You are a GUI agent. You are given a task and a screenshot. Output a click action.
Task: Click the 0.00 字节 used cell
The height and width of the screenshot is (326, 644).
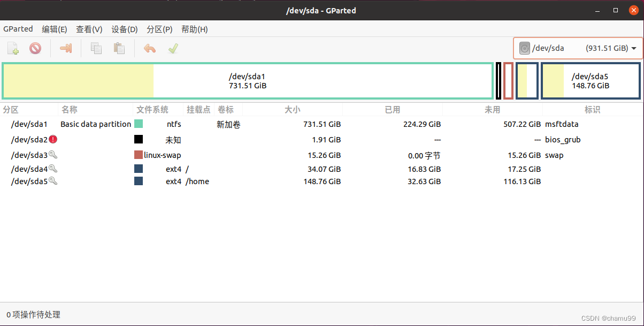(423, 155)
